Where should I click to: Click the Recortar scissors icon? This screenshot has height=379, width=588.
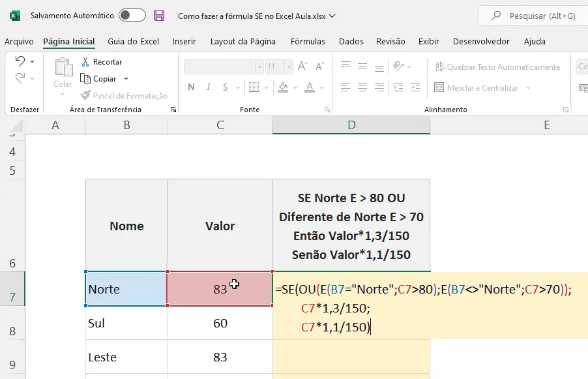point(85,61)
